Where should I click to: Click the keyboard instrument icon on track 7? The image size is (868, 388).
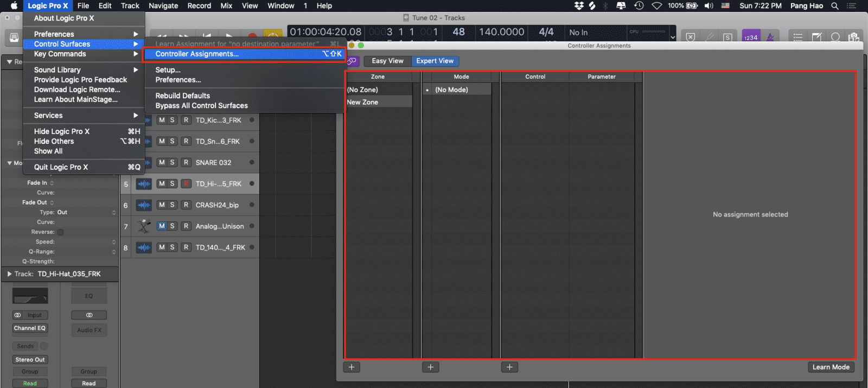[x=144, y=226]
